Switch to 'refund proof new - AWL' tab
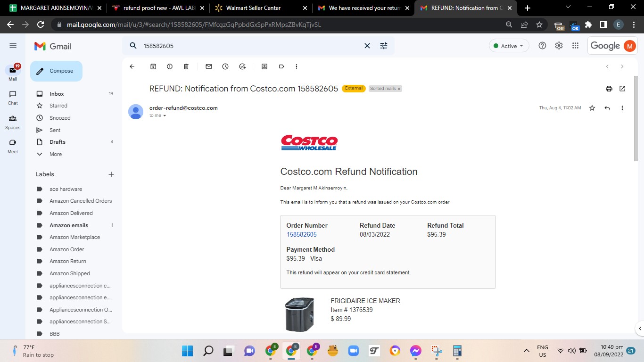The image size is (644, 362). pos(158,8)
